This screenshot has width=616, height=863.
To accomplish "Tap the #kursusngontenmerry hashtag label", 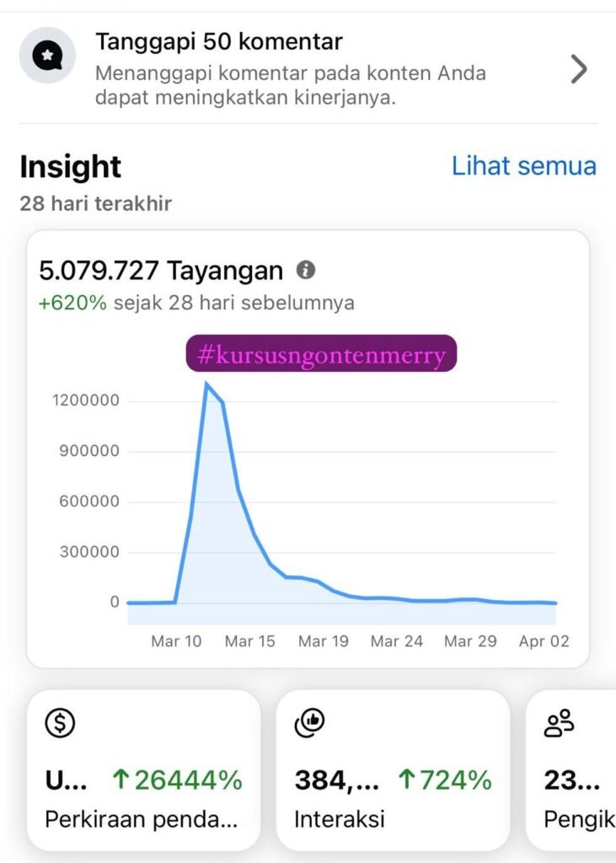I will (x=320, y=355).
